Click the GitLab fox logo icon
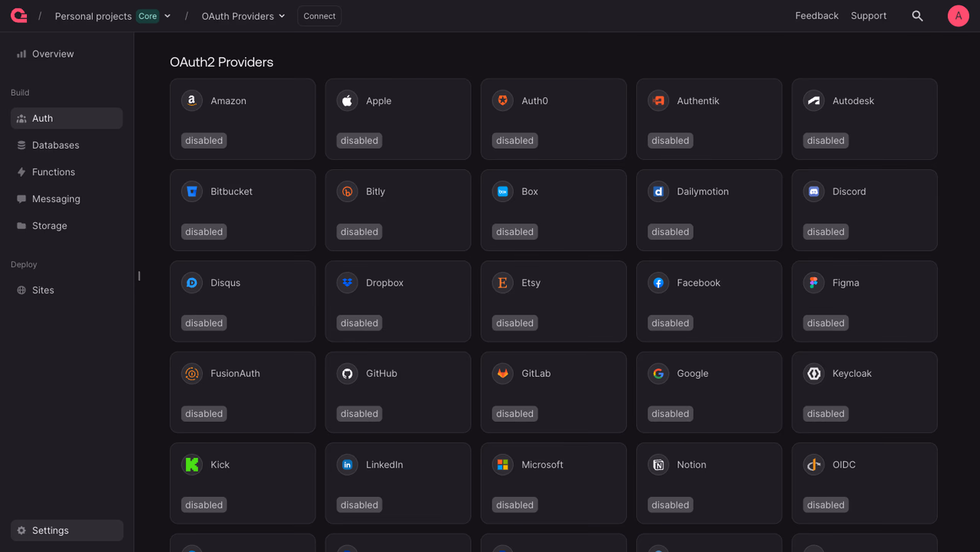980x552 pixels. click(502, 374)
